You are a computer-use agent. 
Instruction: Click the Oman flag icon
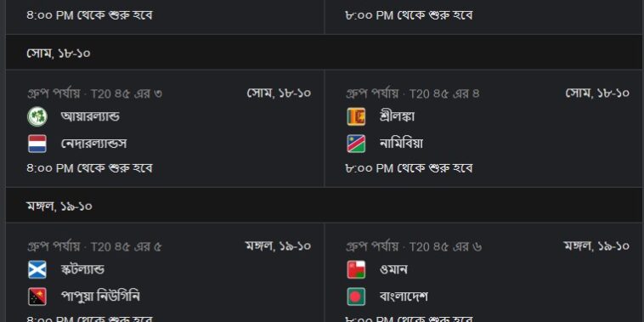356,270
